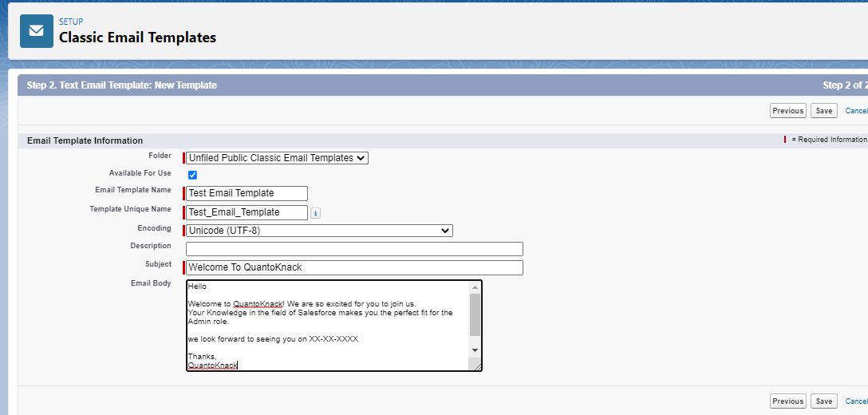Click the Email Body scrollbar down arrow
Image resolution: width=868 pixels, height=415 pixels.
tap(475, 350)
